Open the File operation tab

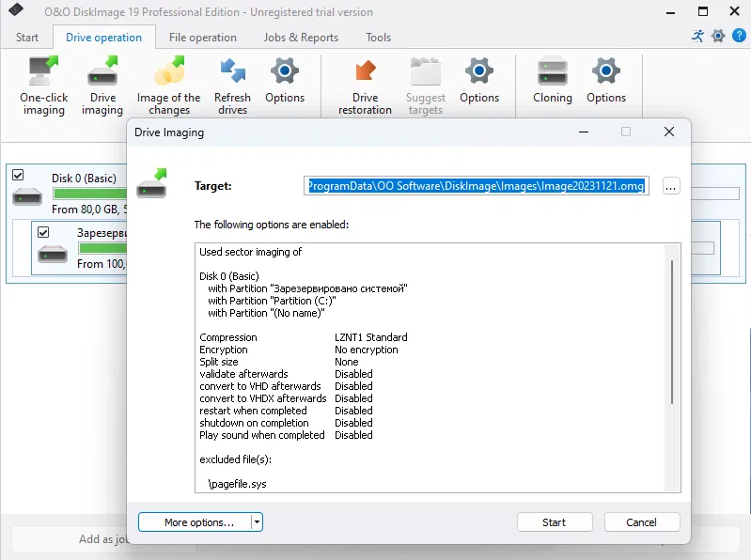[x=203, y=38]
